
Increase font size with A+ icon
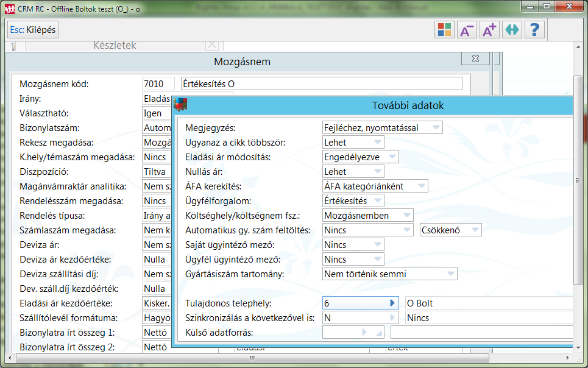[489, 30]
